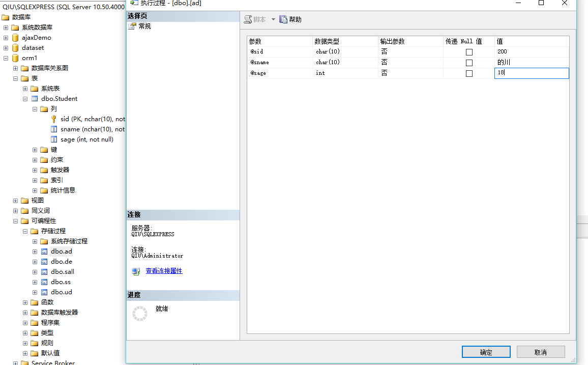Screen dimensions: 588x365
Task: Check the Null checkbox for @sage parameter
Action: tap(468, 73)
